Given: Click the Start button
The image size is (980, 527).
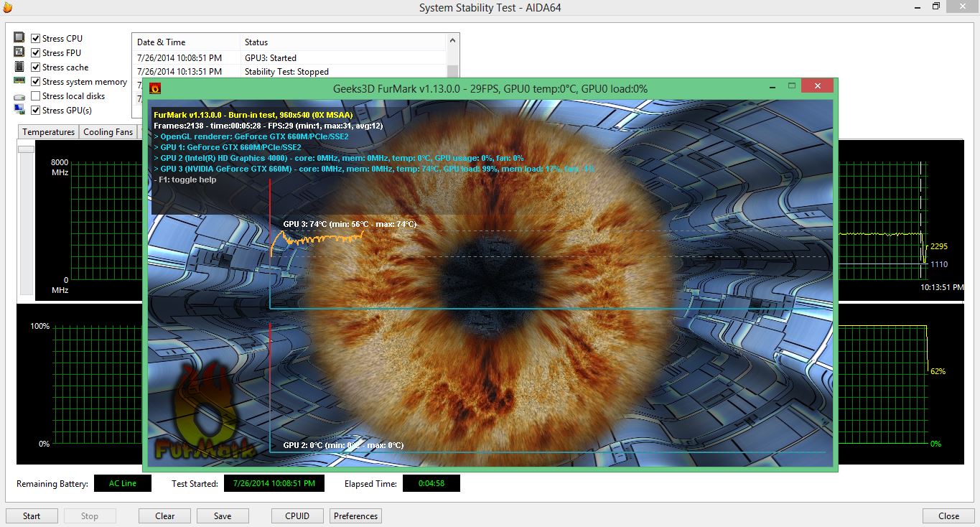Looking at the screenshot, I should click(x=32, y=516).
